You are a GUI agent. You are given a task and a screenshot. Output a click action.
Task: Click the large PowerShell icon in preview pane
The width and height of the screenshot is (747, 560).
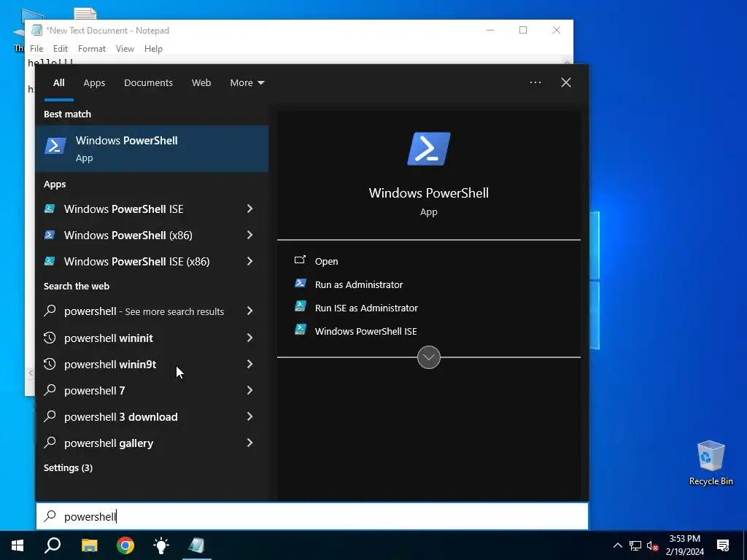(x=429, y=149)
